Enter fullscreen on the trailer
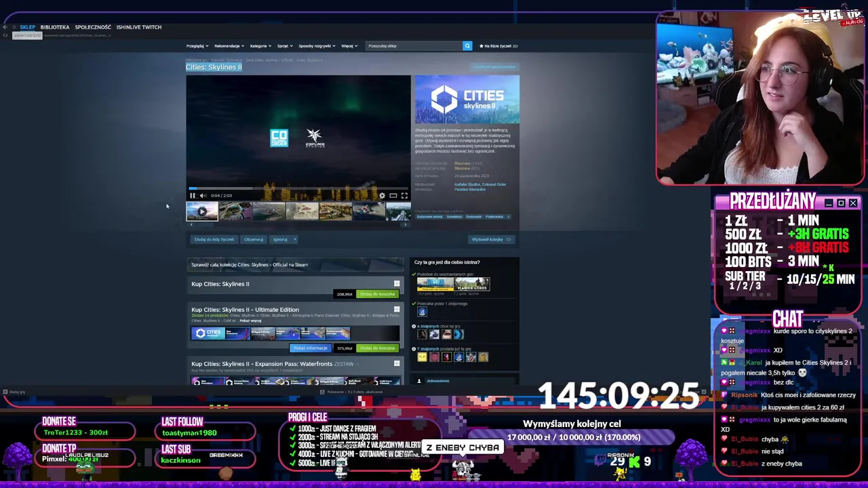The height and width of the screenshot is (488, 868). pyautogui.click(x=404, y=195)
